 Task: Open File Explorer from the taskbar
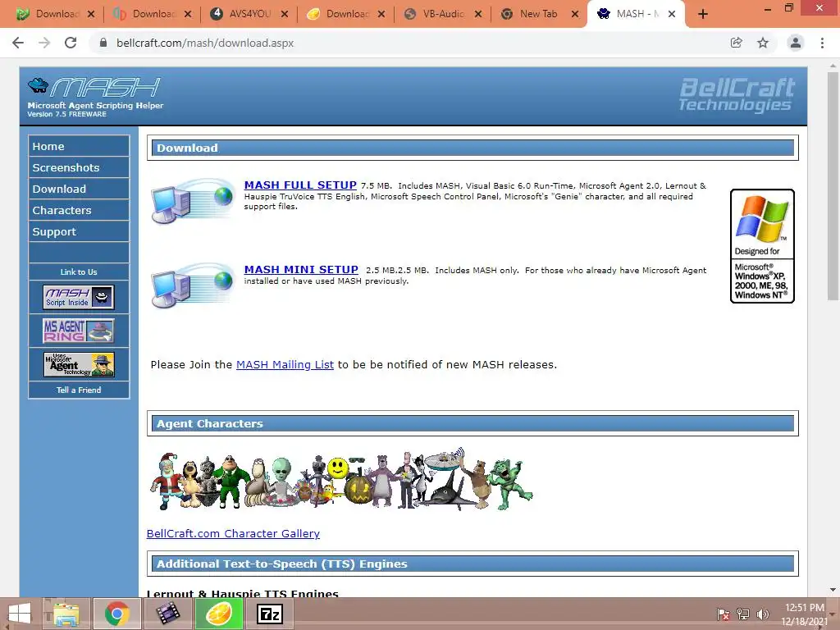click(x=66, y=614)
